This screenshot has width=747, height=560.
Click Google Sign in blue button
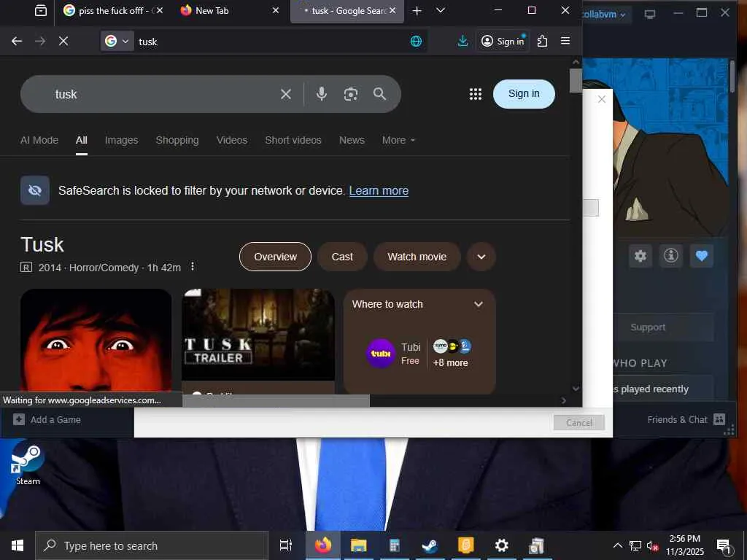click(x=524, y=94)
